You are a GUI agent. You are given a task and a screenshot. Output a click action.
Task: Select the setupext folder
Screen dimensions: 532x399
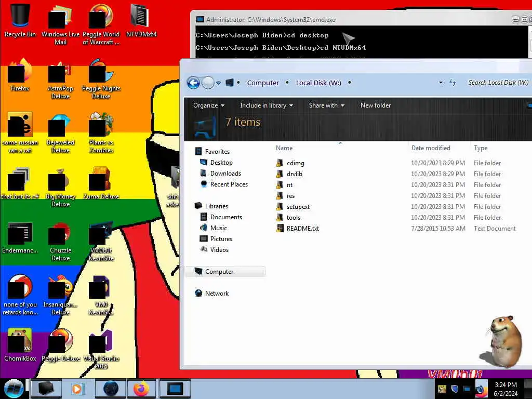293,206
